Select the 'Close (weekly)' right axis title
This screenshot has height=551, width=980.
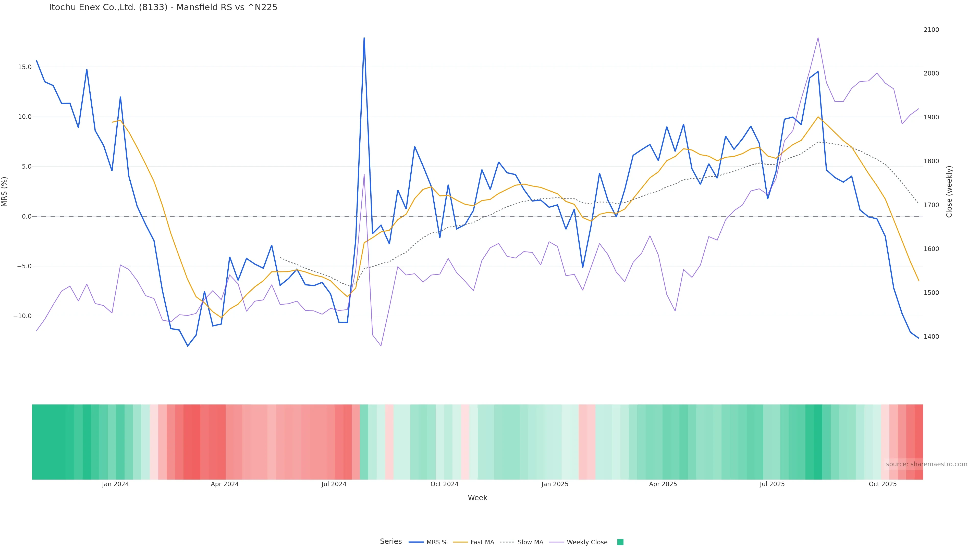[949, 192]
